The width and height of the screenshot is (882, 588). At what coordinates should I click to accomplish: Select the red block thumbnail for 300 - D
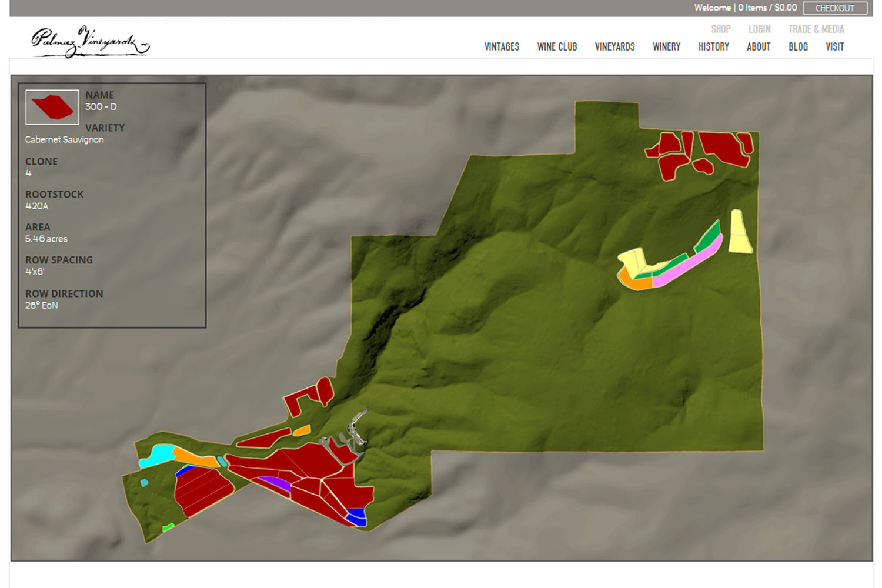click(52, 107)
